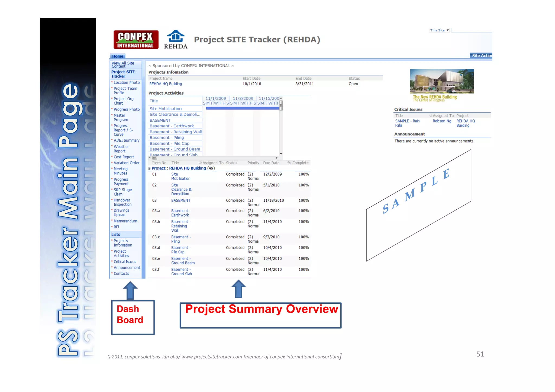555x392 pixels.
Task: Click the Gantt horizontal scroll right arrow
Action: [x=277, y=158]
